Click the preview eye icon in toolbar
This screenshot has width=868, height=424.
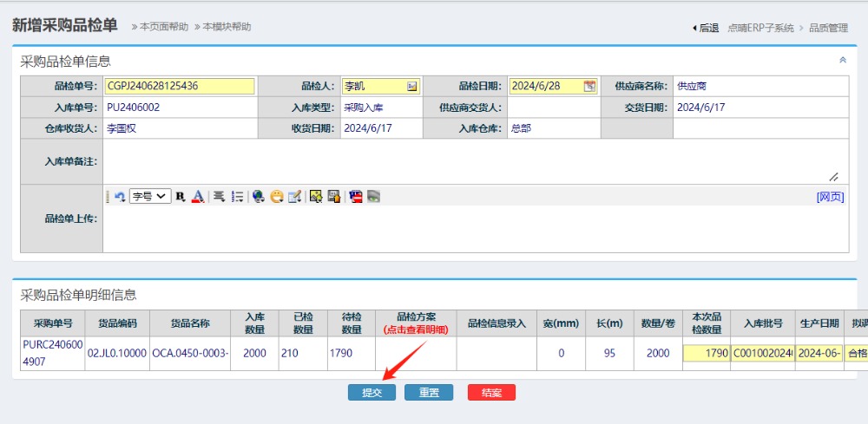pos(373,197)
